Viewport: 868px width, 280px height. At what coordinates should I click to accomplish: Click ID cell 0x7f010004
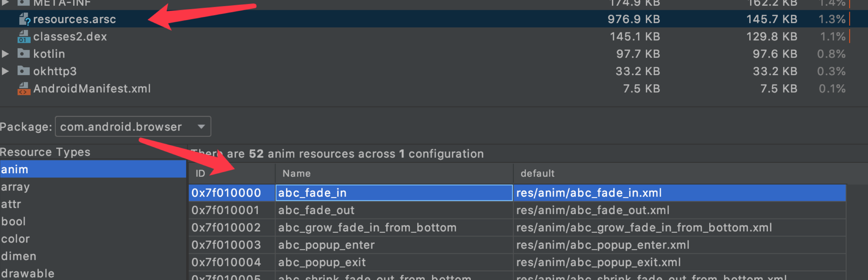click(232, 262)
